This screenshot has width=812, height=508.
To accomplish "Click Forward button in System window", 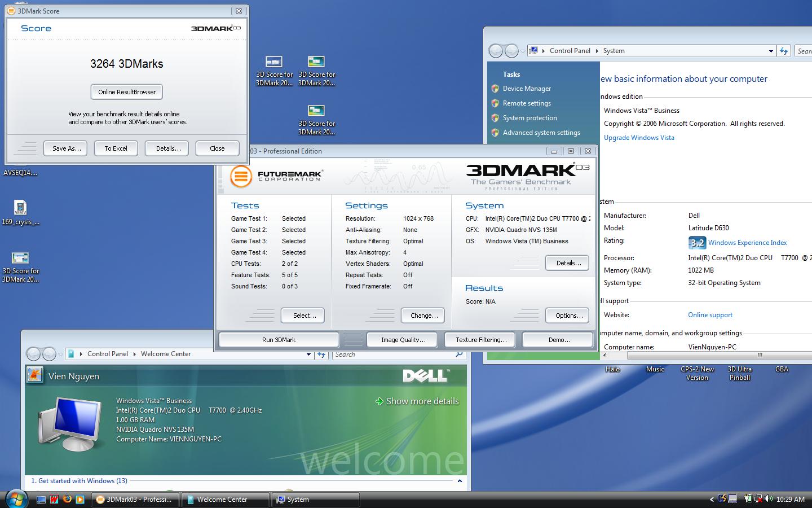I will pyautogui.click(x=511, y=51).
